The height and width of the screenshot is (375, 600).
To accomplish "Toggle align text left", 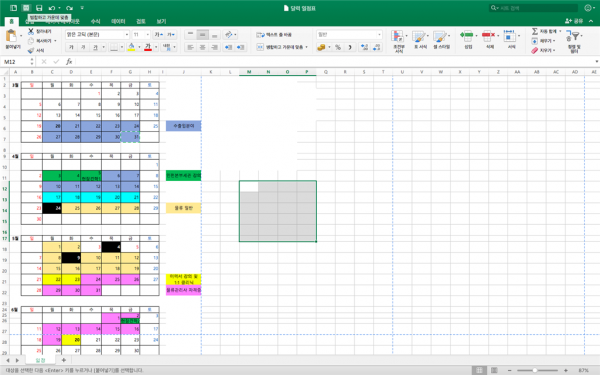I will [190, 47].
